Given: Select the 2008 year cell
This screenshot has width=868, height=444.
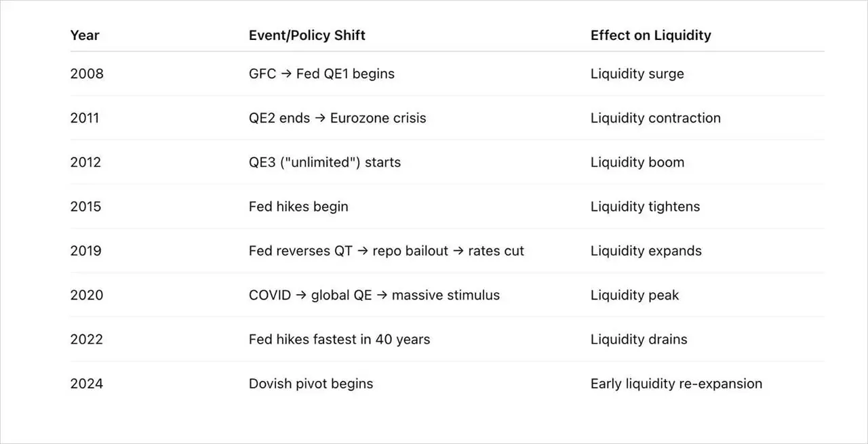Looking at the screenshot, I should coord(87,74).
